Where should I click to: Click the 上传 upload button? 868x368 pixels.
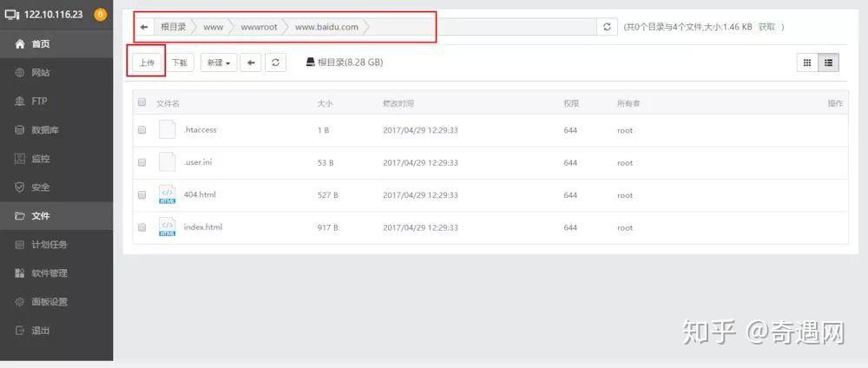coord(147,62)
